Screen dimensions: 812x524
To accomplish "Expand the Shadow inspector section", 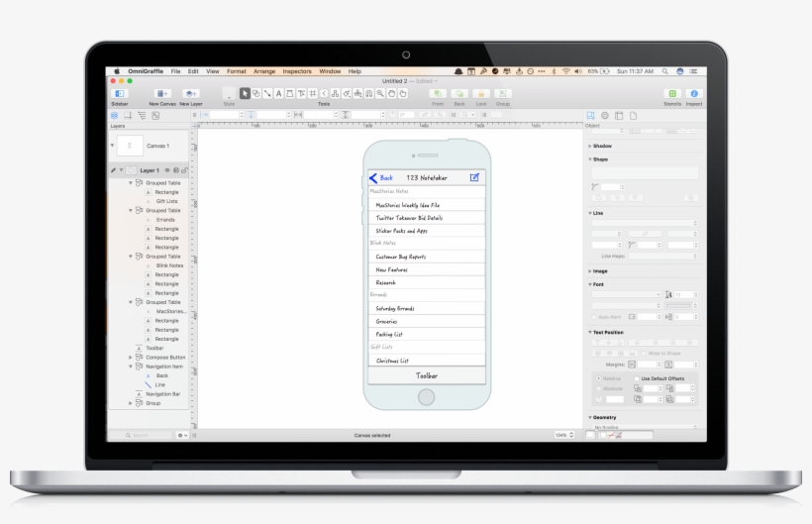I will 590,146.
